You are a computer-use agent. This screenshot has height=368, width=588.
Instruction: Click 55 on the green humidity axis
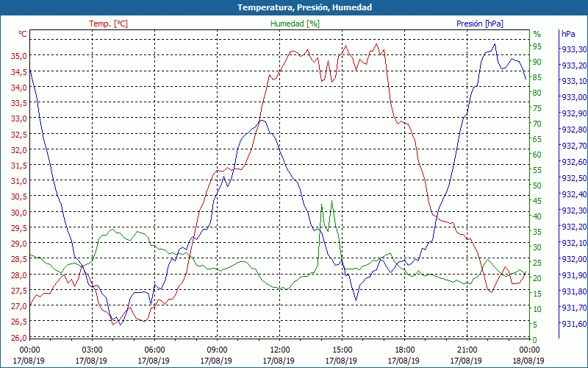[x=537, y=170]
